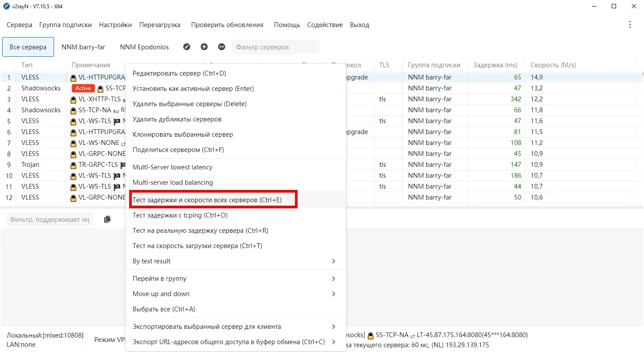The image size is (644, 352).
Task: Select the Trojan type cell in row 9
Action: pyautogui.click(x=30, y=165)
